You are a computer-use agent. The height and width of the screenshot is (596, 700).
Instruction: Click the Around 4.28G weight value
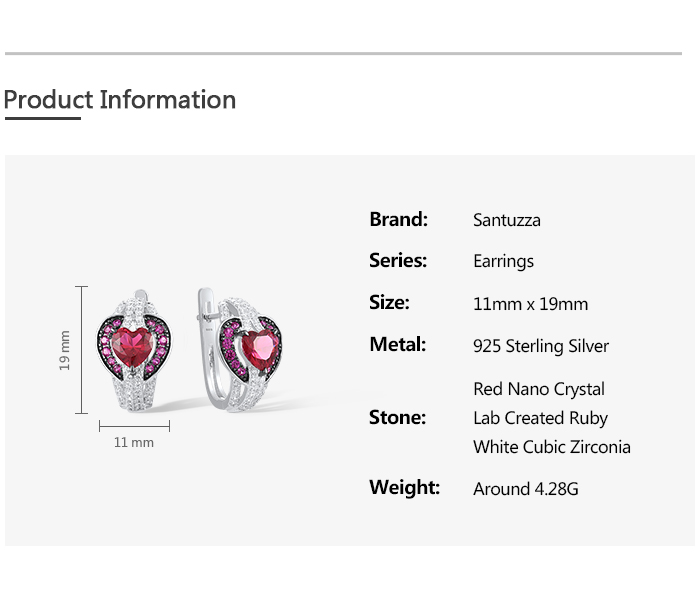[x=526, y=489]
